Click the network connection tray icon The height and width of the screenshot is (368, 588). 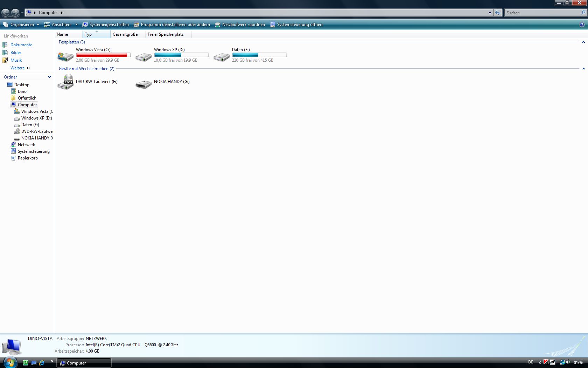pos(562,362)
